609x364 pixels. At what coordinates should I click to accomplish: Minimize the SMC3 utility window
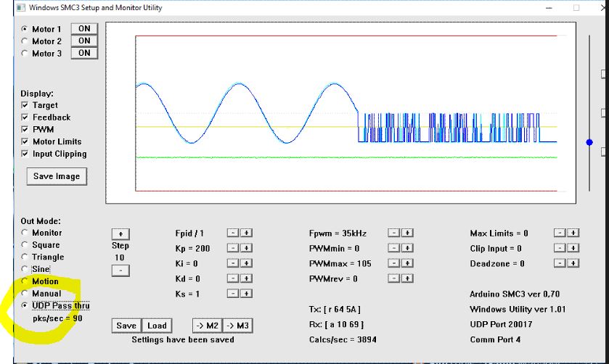pos(549,8)
